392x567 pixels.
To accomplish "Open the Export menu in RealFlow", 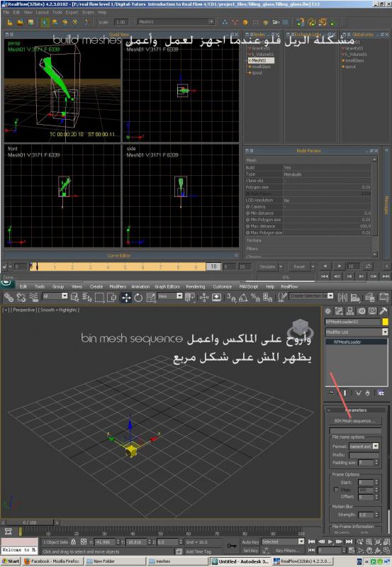I will tap(72, 12).
